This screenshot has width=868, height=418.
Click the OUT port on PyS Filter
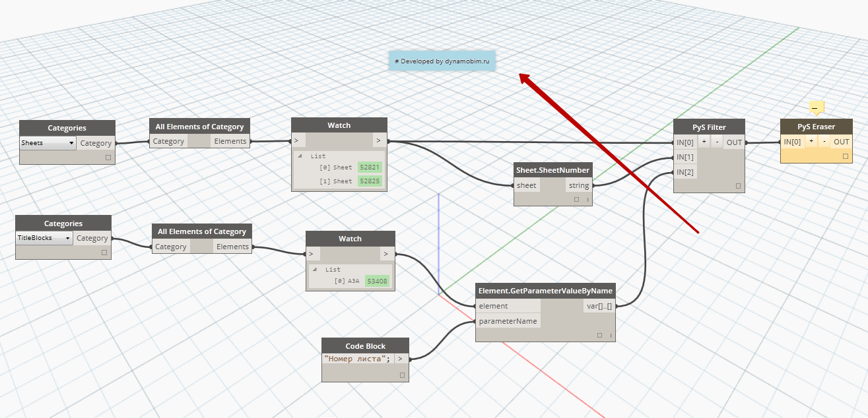pyautogui.click(x=734, y=142)
